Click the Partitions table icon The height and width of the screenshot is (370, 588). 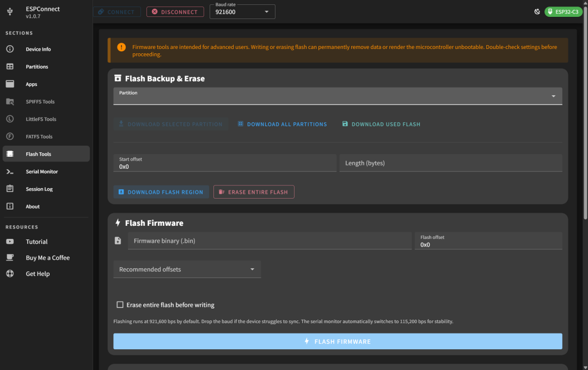point(10,66)
